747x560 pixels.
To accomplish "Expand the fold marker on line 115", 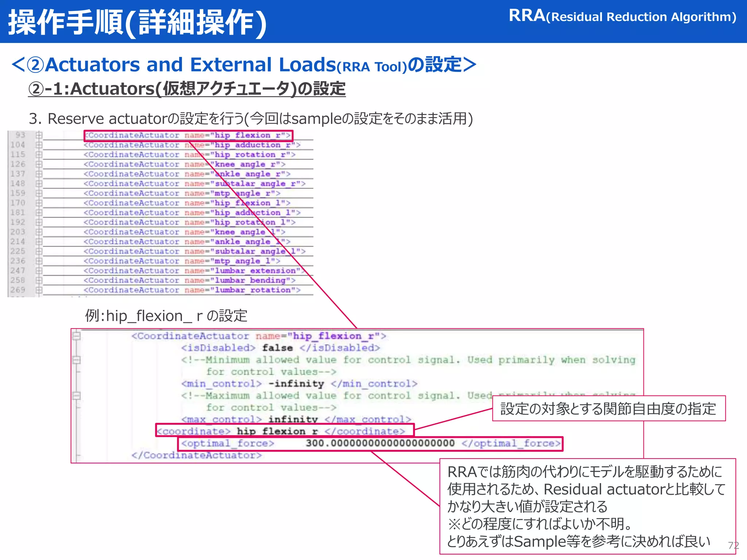I will point(39,155).
